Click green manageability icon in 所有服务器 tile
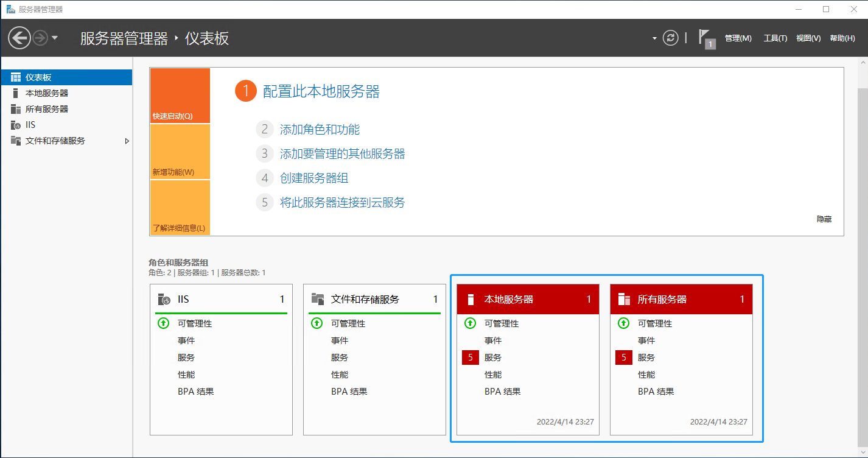 623,323
